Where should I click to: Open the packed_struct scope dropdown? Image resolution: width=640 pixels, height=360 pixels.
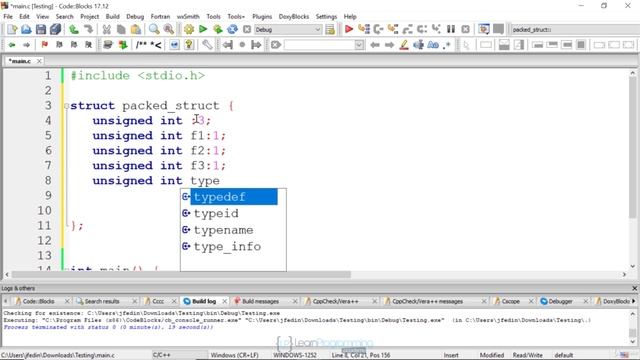click(575, 29)
